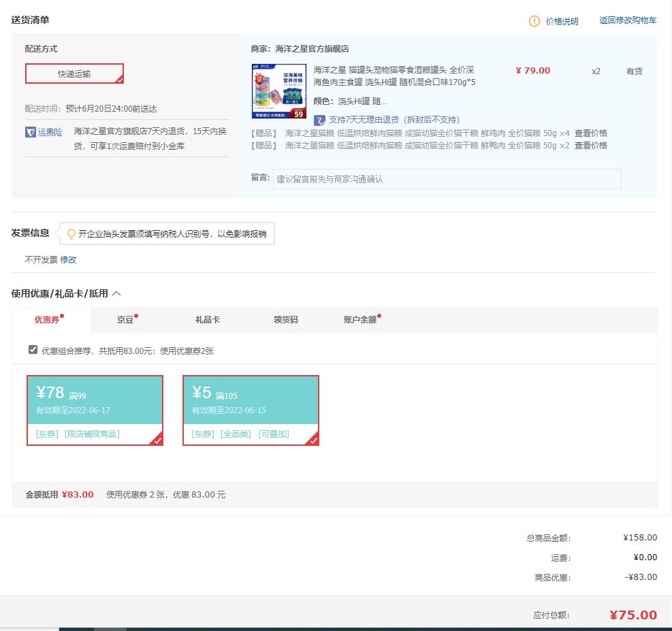The width and height of the screenshot is (672, 631).
Task: Click the 金额抵用 ¥83.00 value
Action: tap(78, 495)
